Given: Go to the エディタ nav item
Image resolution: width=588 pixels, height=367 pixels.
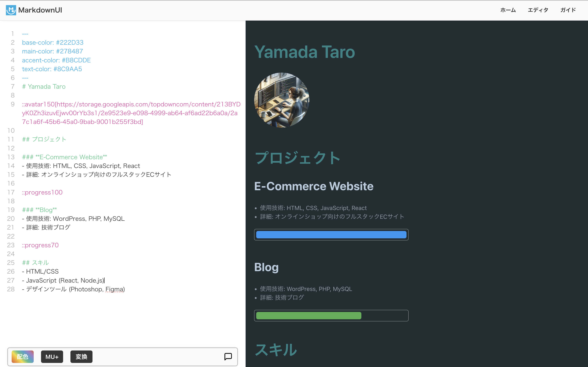Looking at the screenshot, I should [538, 10].
